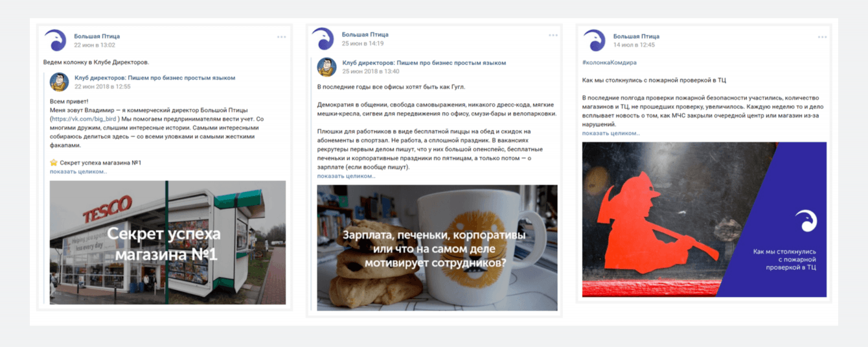Open the #колонкаКомдира hashtag

pos(610,62)
